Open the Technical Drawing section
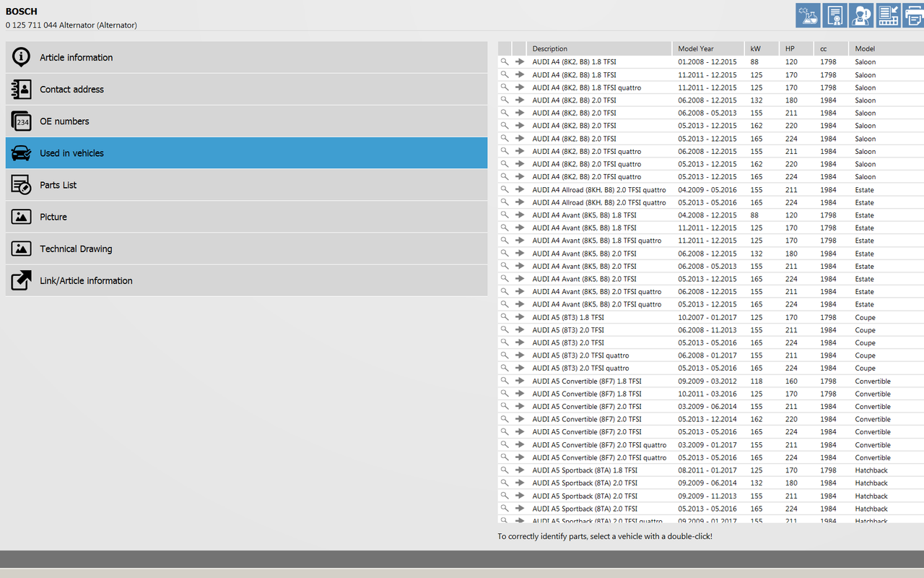 pos(246,248)
